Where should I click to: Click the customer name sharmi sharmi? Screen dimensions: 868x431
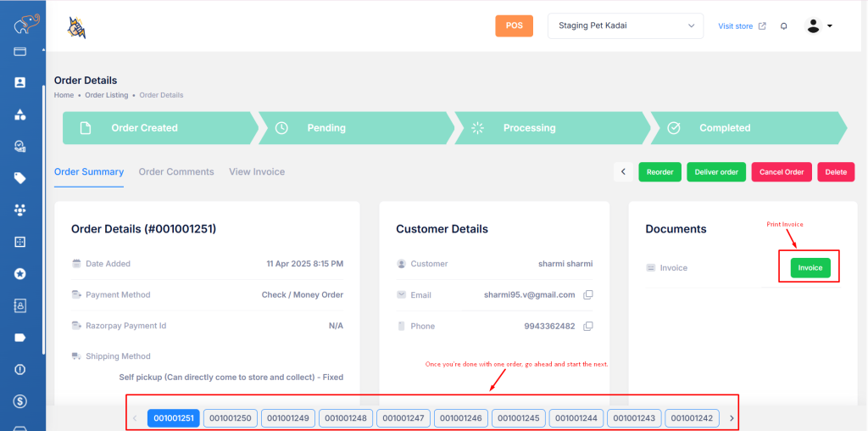click(x=565, y=264)
